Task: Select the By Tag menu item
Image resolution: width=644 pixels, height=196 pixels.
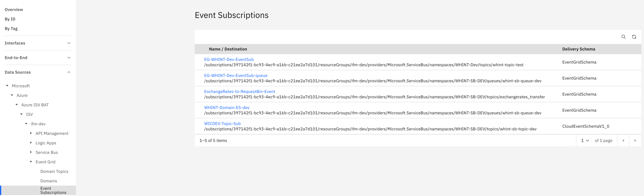Action: [11, 29]
